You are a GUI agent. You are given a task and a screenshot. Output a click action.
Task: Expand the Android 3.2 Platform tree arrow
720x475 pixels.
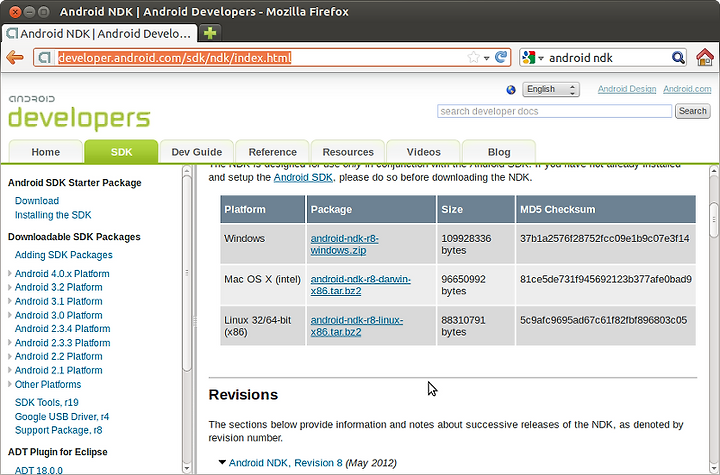click(10, 287)
